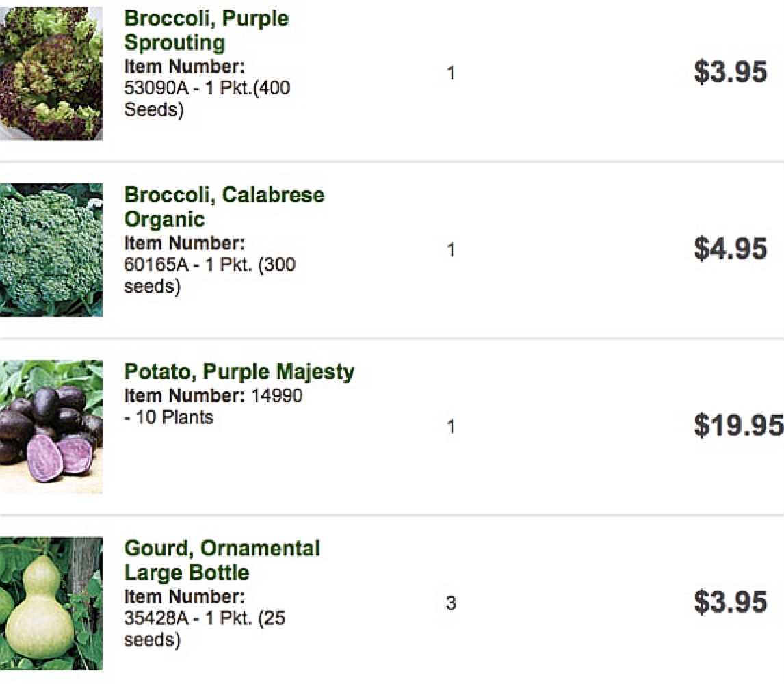Select the Purple Majesty potato photo
This screenshot has width=784, height=684.
pos(51,427)
